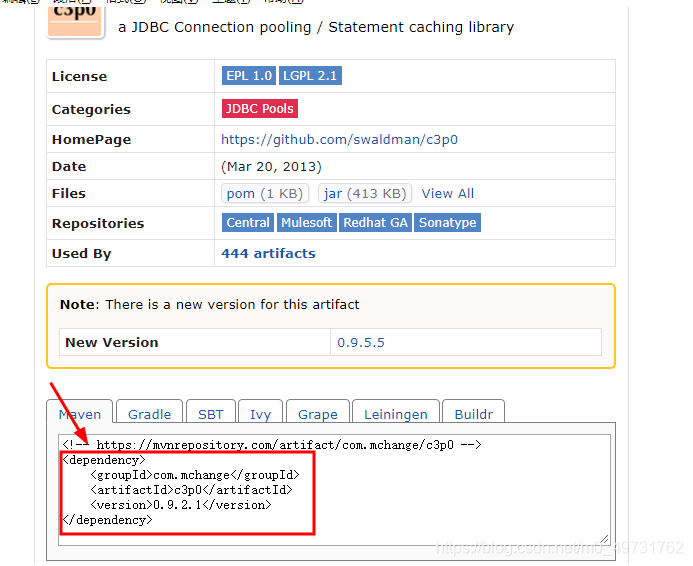Open the Sonatype repository badge
This screenshot has height=566, width=693.
pos(447,223)
